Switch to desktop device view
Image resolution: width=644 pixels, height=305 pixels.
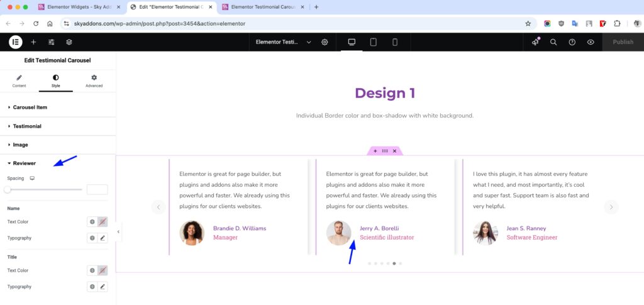pos(352,42)
